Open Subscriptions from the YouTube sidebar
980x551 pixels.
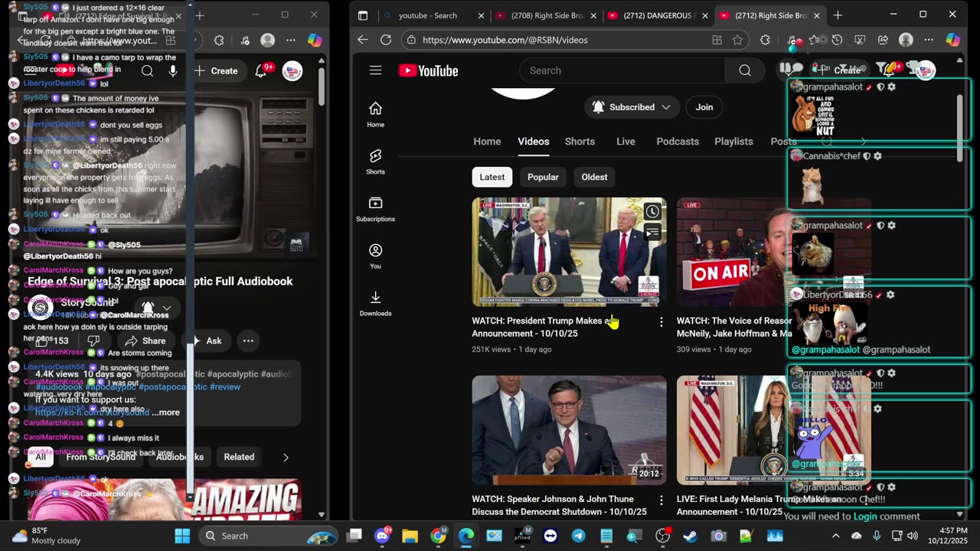[375, 209]
